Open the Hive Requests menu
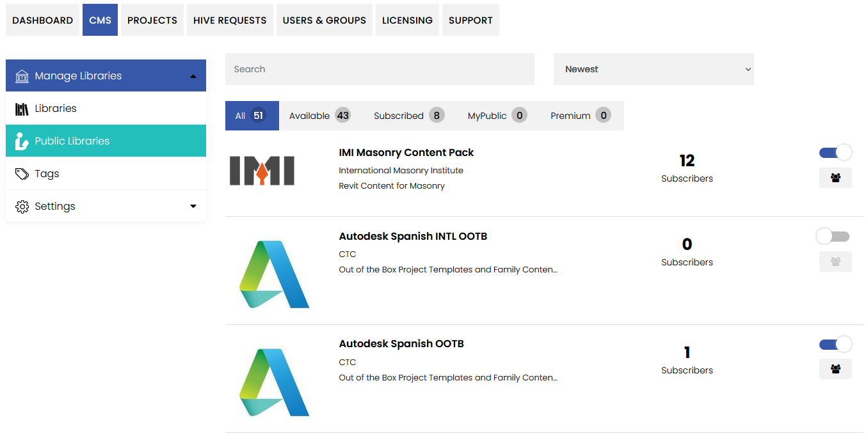Screen dimensions: 868x438 (230, 20)
